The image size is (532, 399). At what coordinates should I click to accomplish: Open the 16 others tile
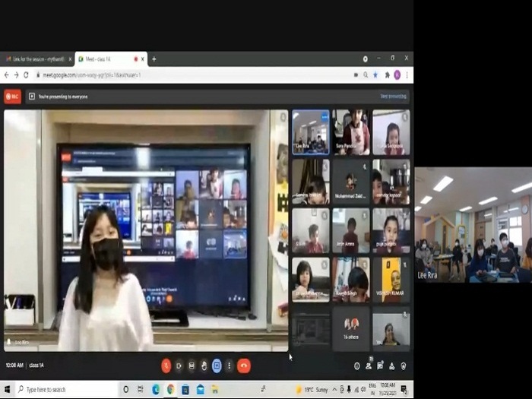351,329
